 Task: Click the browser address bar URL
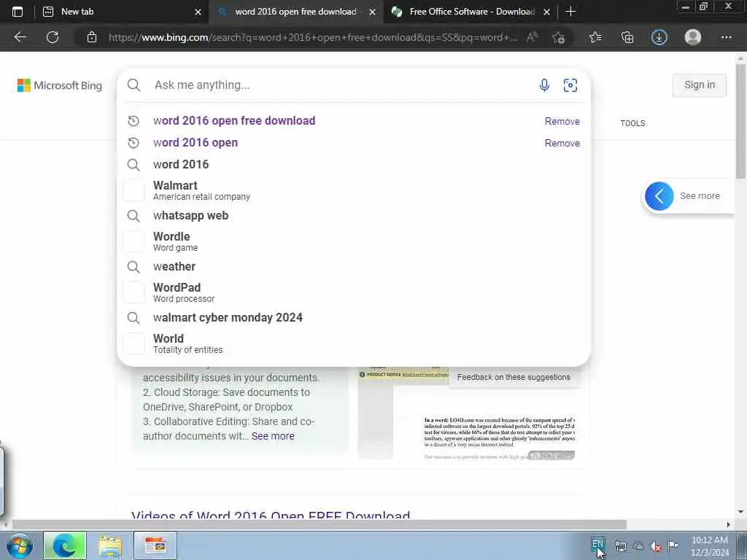pos(312,37)
